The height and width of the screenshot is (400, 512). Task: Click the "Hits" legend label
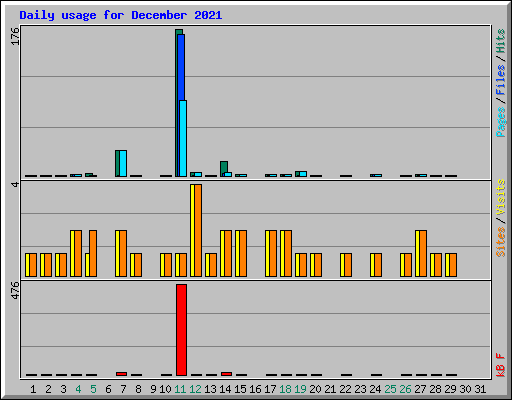pyautogui.click(x=500, y=41)
